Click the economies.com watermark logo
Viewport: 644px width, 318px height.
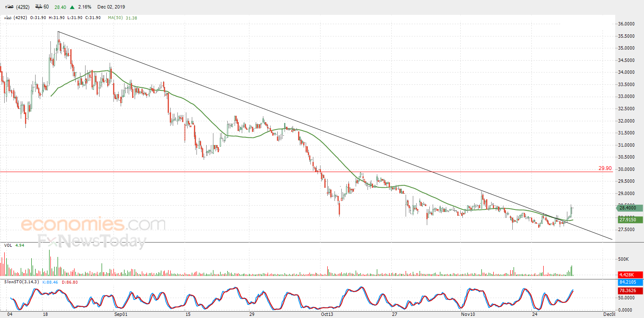pos(93,224)
